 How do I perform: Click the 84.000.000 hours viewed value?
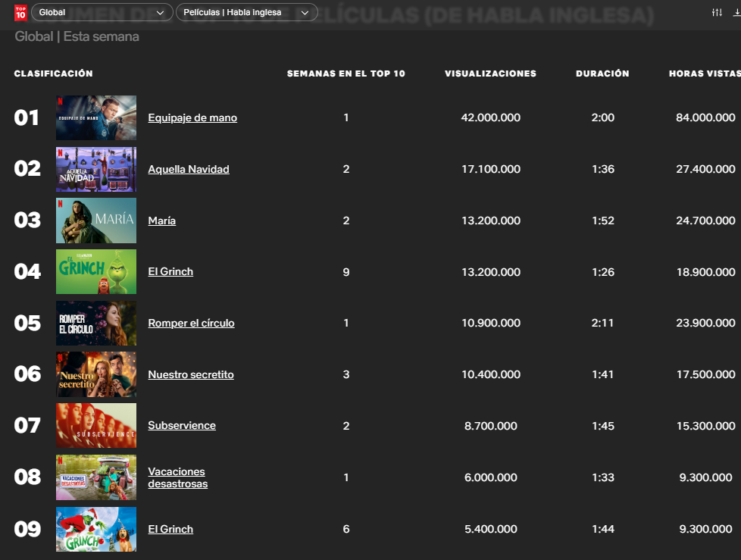[705, 117]
